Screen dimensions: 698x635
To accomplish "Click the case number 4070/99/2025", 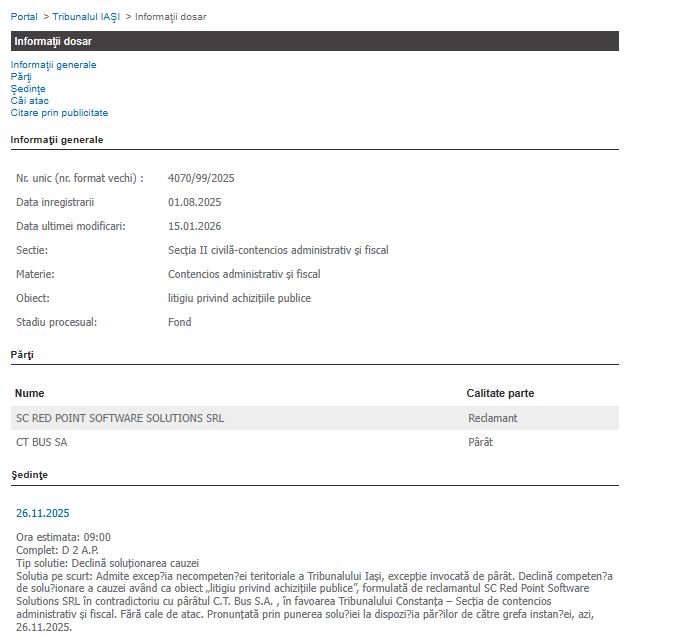I will (x=201, y=178).
